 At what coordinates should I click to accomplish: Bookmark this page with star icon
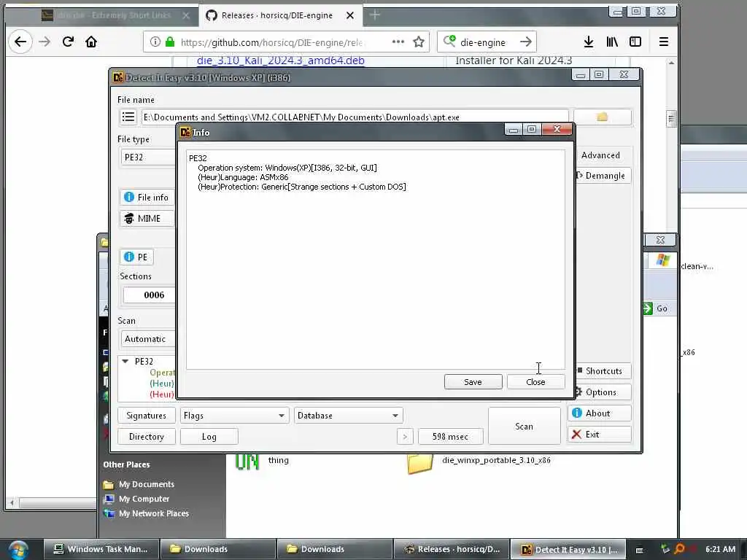coord(419,42)
